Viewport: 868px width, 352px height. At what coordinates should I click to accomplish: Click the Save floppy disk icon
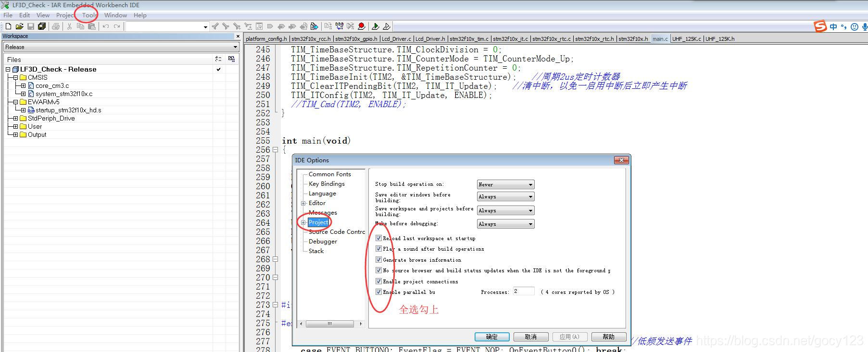coord(31,26)
